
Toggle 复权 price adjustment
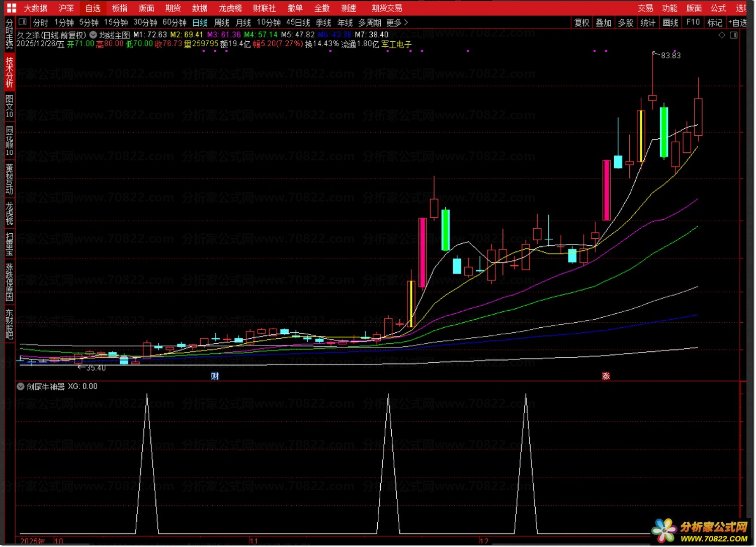coord(581,23)
